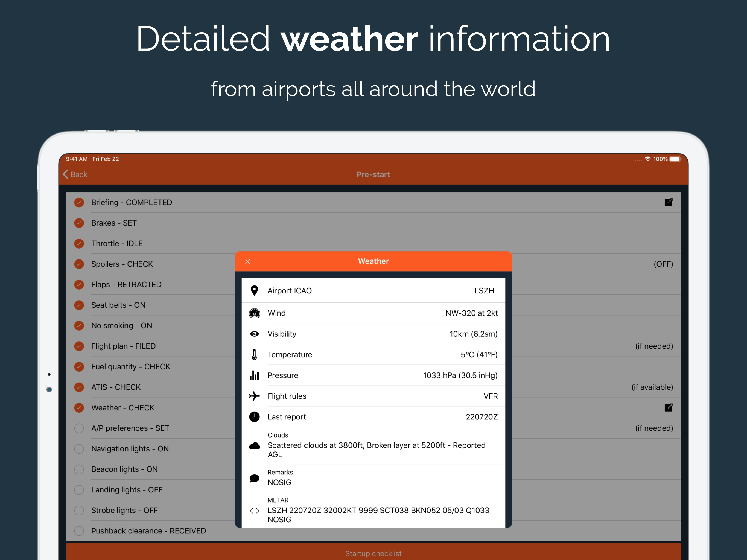Tap the speech bubble Remarks icon
Screen dimensions: 747x560
254,478
